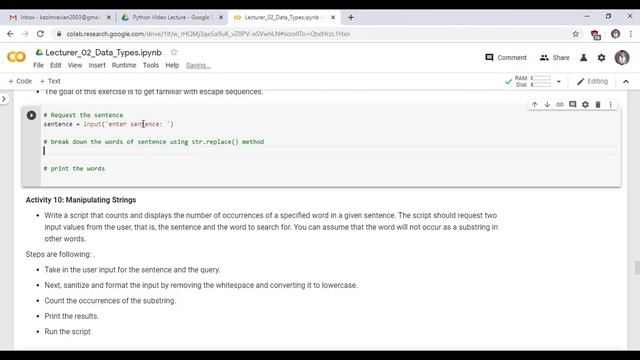Move cell down arrow icon
The height and width of the screenshot is (360, 640).
point(547,105)
